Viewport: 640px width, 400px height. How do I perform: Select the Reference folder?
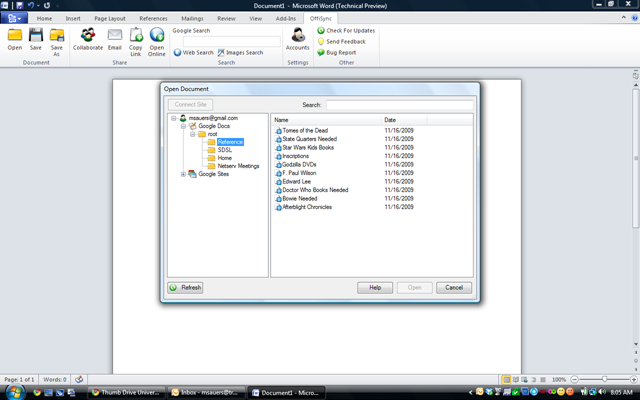click(230, 142)
